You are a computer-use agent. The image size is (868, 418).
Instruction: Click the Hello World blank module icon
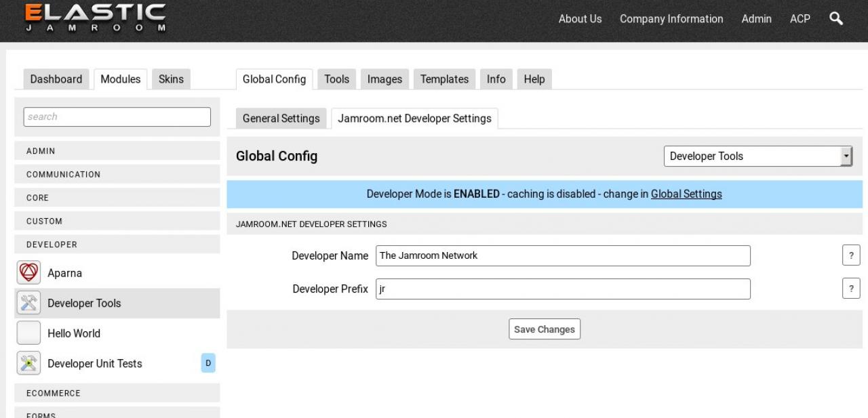[28, 333]
